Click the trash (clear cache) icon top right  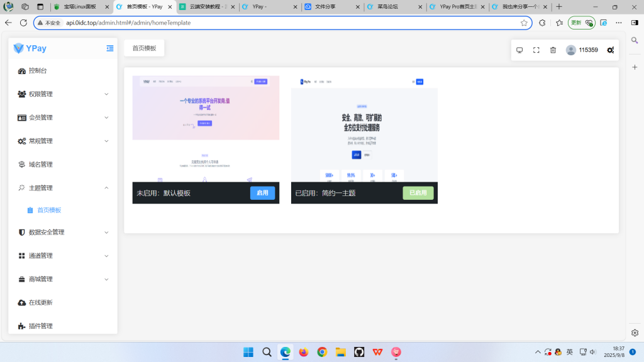[x=553, y=50]
